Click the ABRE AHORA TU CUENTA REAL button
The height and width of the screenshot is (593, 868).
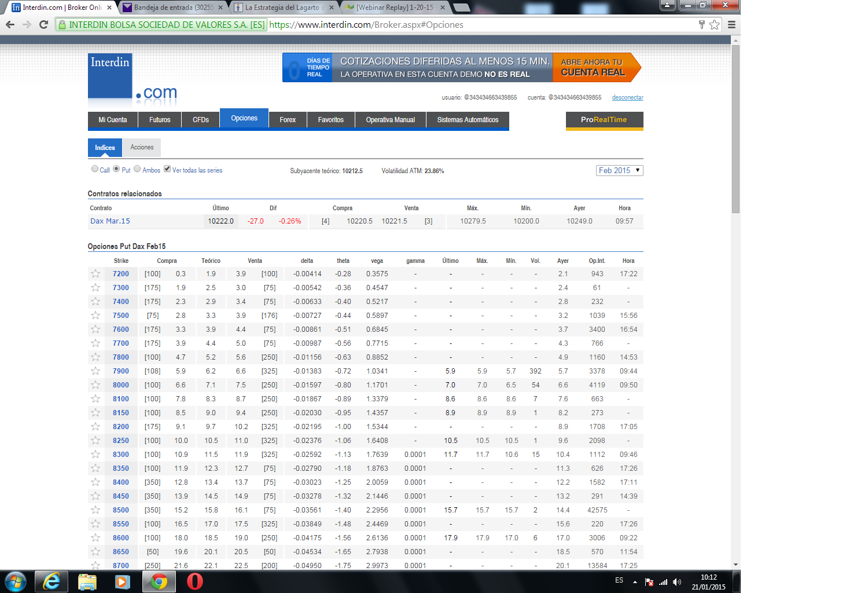pyautogui.click(x=596, y=67)
